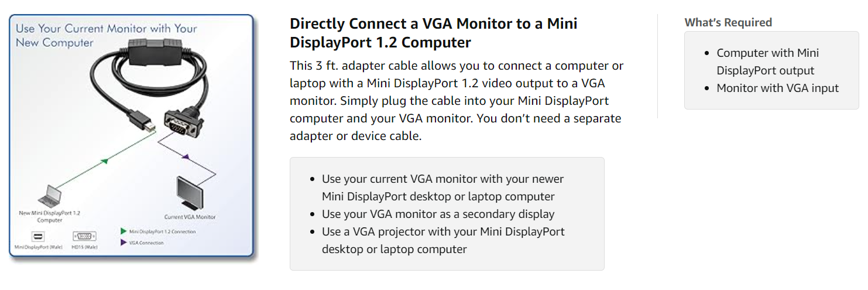868x290 pixels.
Task: Click the purple arrow on the monitor connection line
Action: [185, 157]
